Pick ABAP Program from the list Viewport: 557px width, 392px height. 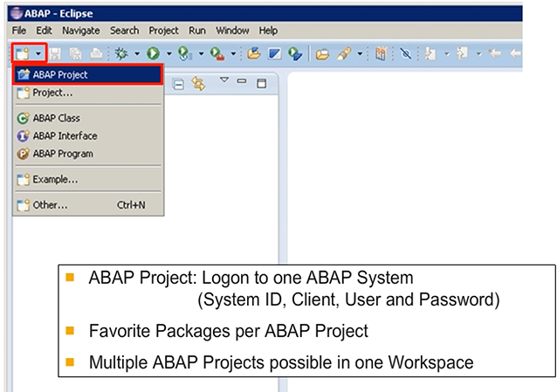click(x=62, y=154)
